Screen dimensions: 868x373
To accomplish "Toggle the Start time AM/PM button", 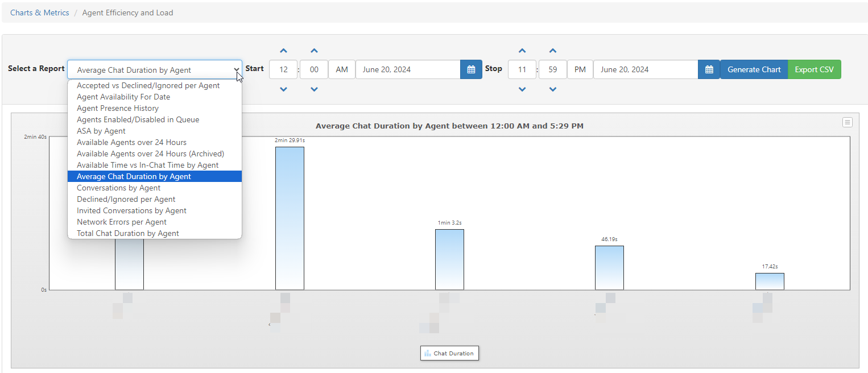I will click(x=341, y=69).
